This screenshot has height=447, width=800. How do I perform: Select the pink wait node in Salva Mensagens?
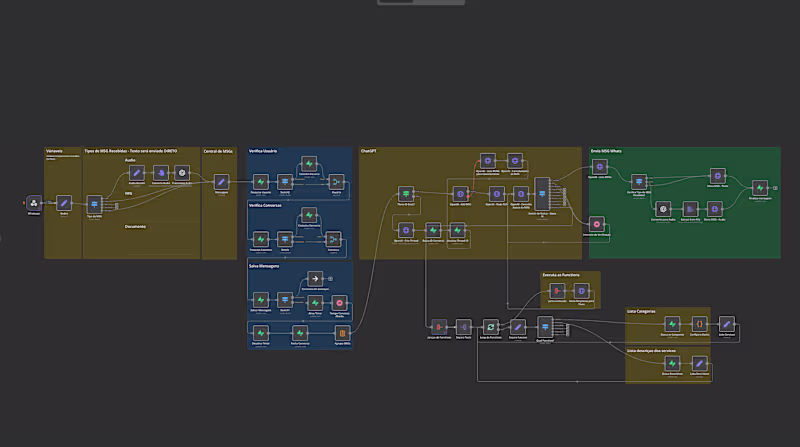[339, 303]
